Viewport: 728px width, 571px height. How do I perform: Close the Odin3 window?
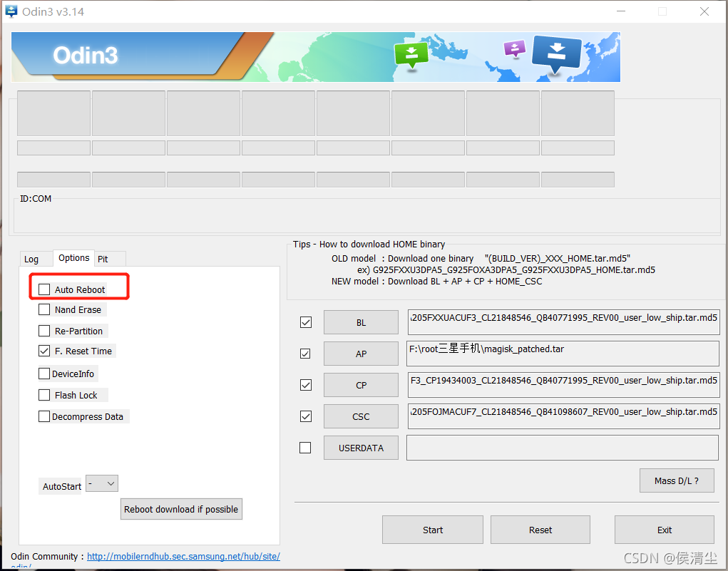coord(704,11)
